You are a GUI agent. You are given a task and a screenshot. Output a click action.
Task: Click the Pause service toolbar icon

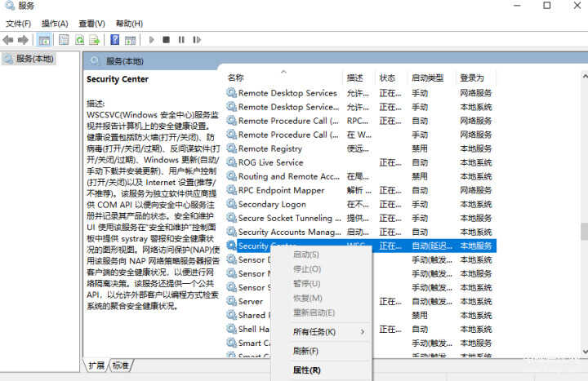tap(181, 39)
